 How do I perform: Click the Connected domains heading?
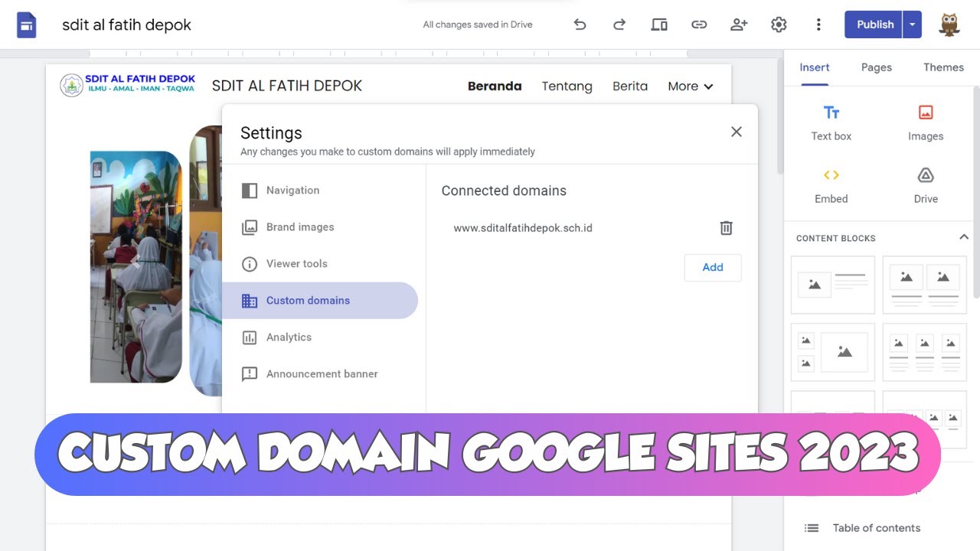coord(504,191)
